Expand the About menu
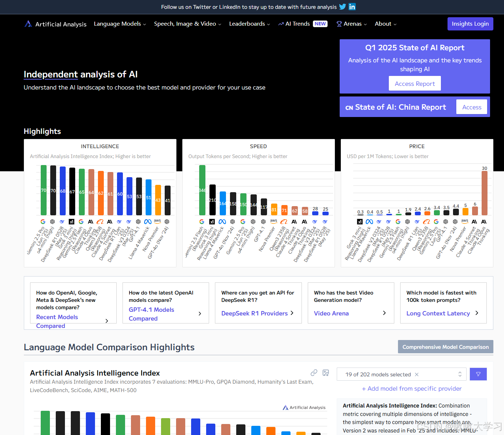The height and width of the screenshot is (435, 504). pyautogui.click(x=386, y=24)
